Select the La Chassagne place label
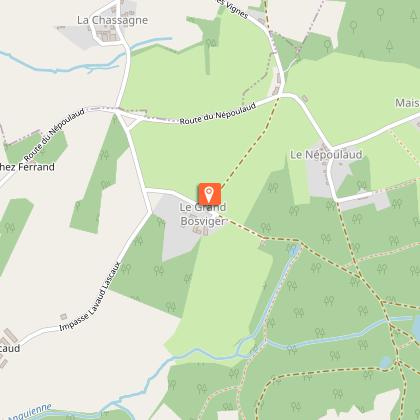Image resolution: width=420 pixels, height=420 pixels. pyautogui.click(x=112, y=20)
